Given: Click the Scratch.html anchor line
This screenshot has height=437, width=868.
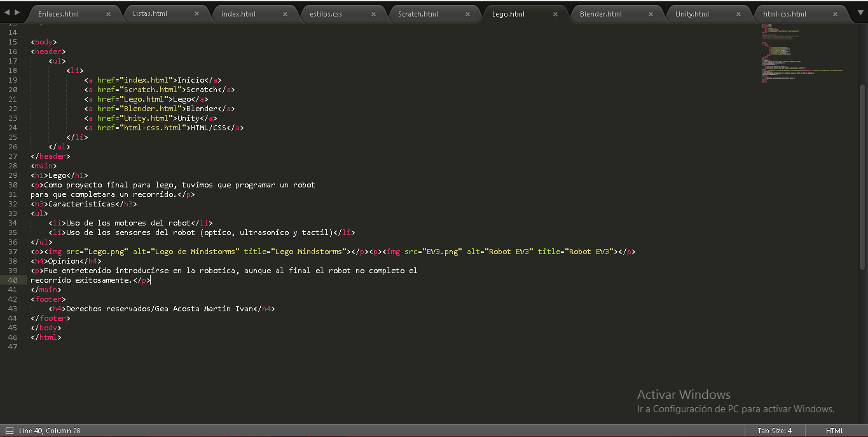Looking at the screenshot, I should (160, 90).
